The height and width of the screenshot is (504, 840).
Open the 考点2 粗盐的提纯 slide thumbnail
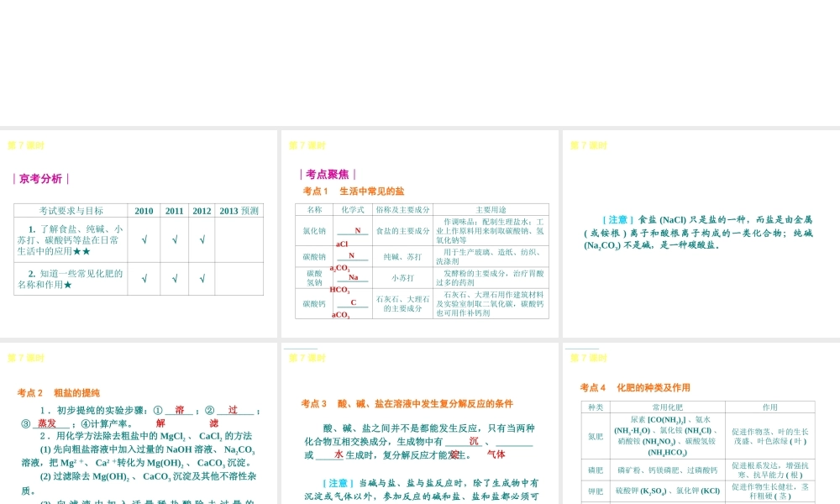[139, 423]
